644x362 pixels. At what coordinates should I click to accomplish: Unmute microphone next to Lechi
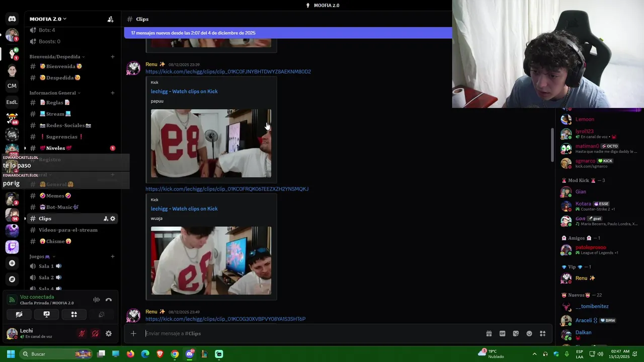[x=82, y=333]
